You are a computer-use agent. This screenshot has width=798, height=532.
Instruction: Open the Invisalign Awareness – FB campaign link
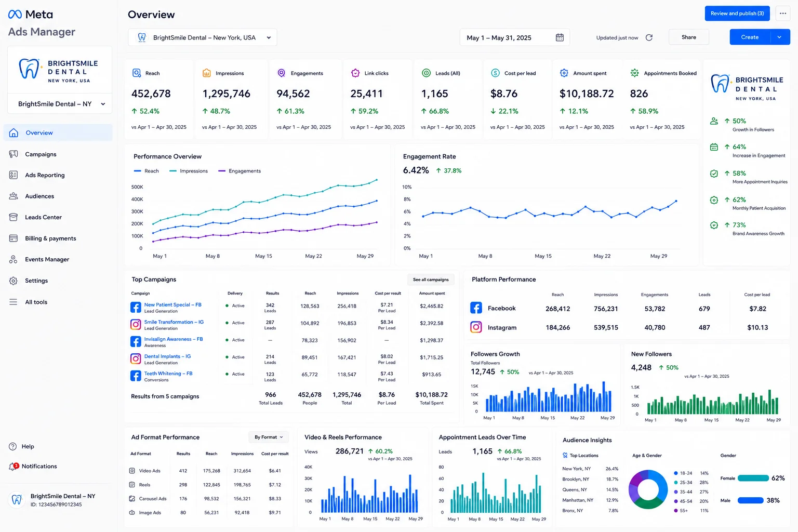[x=174, y=339]
